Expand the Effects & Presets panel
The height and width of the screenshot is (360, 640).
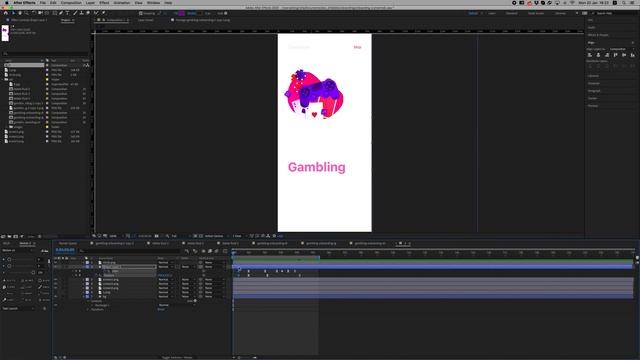(598, 35)
